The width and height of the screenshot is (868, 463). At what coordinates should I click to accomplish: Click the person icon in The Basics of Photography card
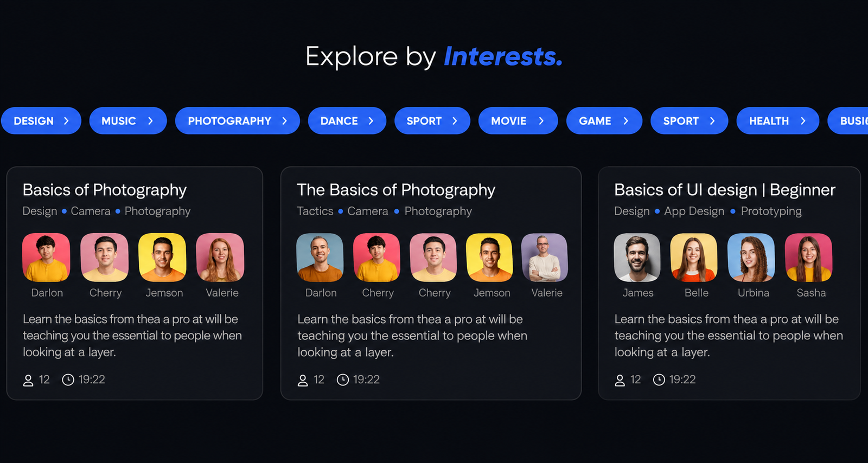pyautogui.click(x=303, y=380)
